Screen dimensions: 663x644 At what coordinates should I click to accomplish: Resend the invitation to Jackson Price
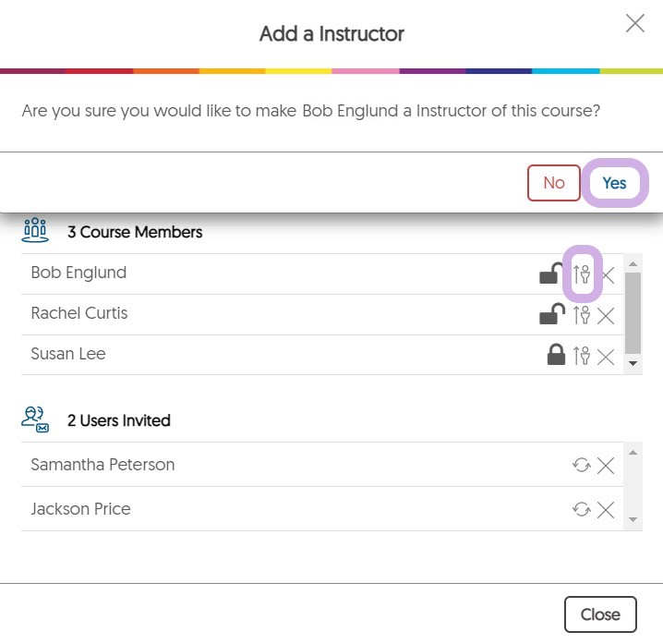582,509
